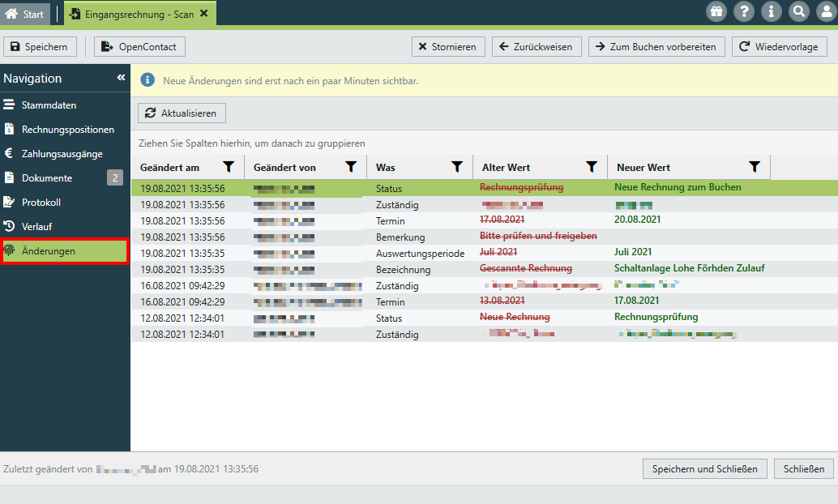Filter the 'Neuer Wert' column
The height and width of the screenshot is (504, 838).
[755, 167]
